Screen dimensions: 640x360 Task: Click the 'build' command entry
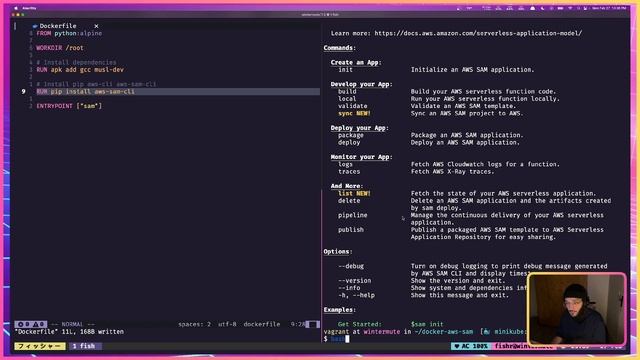coord(347,91)
